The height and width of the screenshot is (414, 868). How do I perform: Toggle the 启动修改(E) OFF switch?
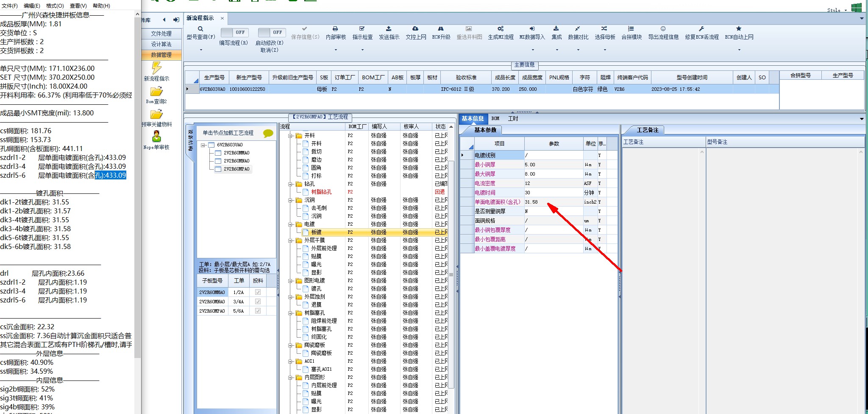[x=272, y=33]
